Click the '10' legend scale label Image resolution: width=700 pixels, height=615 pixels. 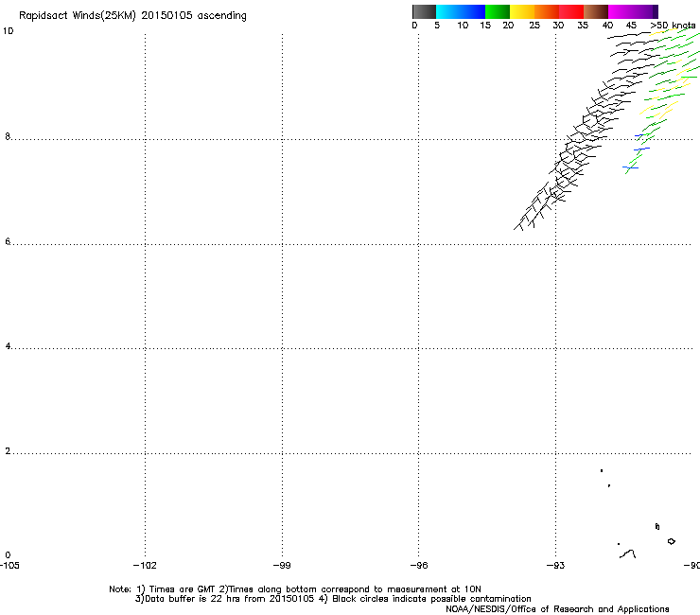(x=463, y=26)
